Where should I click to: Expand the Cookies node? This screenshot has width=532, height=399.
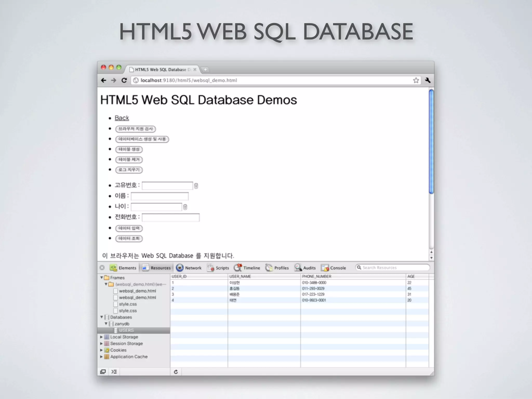tap(102, 350)
